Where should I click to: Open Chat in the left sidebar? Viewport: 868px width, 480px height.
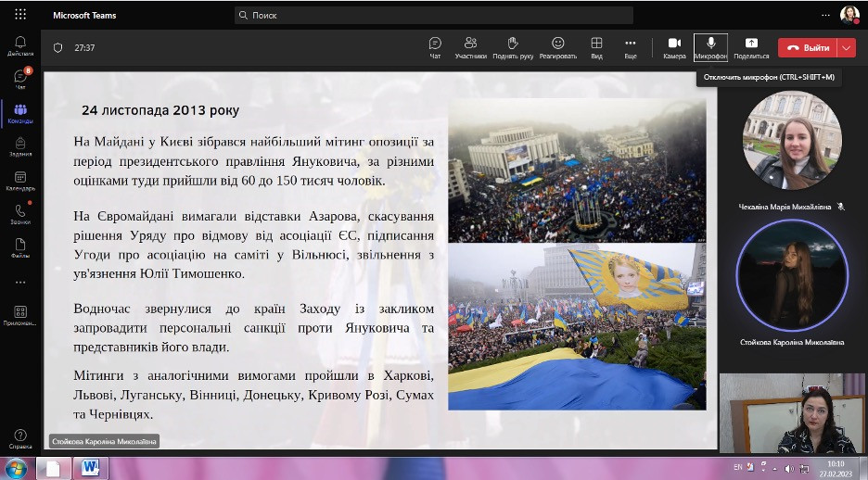coord(20,79)
